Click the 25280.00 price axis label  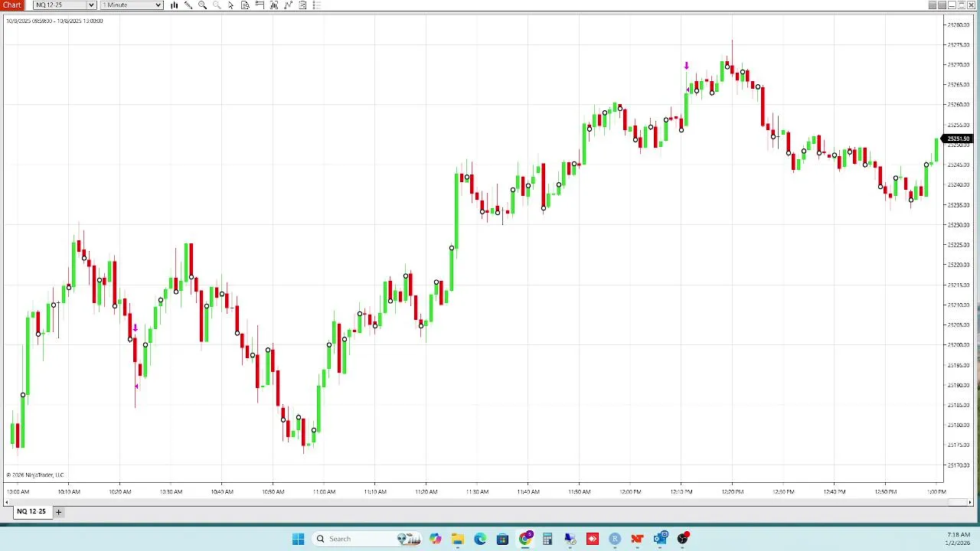(959, 25)
